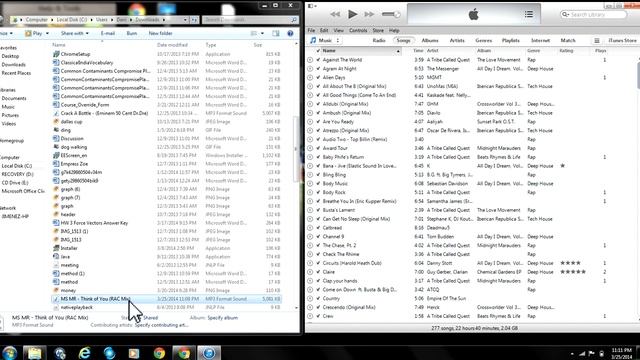This screenshot has width=640, height=360.
Task: Click the cloud icon beside Crew
Action: pyautogui.click(x=310, y=316)
